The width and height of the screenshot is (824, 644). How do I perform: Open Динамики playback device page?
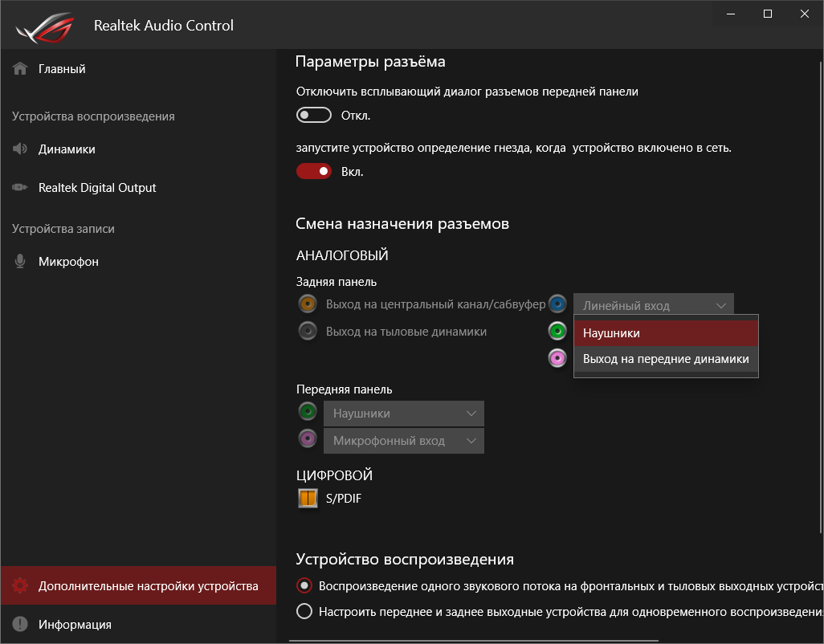click(x=67, y=149)
